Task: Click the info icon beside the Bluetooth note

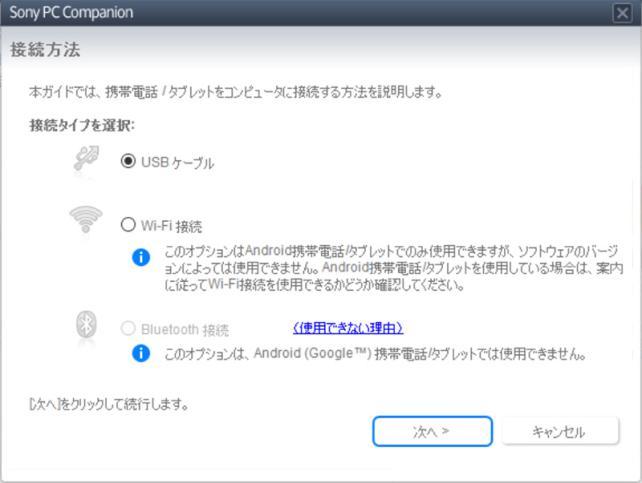Action: 141,353
